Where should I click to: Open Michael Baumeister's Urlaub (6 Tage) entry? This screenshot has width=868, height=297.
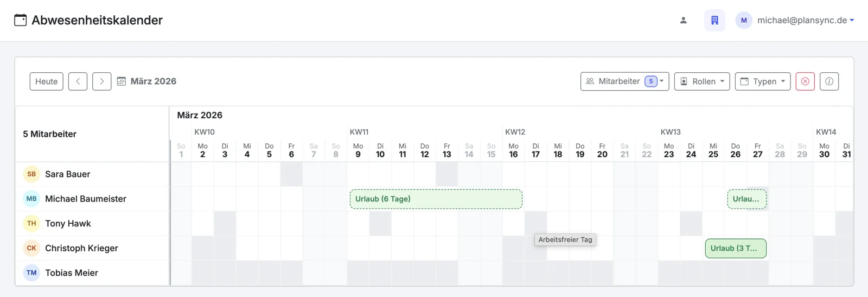(x=436, y=199)
